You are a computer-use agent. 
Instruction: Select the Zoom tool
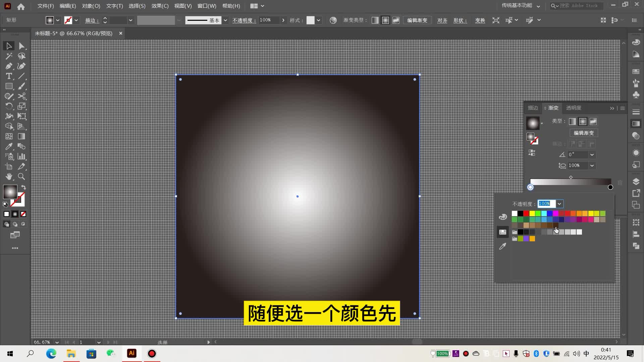(21, 177)
